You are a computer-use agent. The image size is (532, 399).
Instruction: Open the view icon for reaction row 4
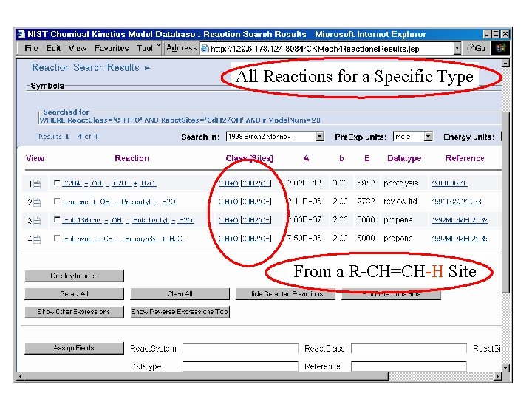pos(37,239)
